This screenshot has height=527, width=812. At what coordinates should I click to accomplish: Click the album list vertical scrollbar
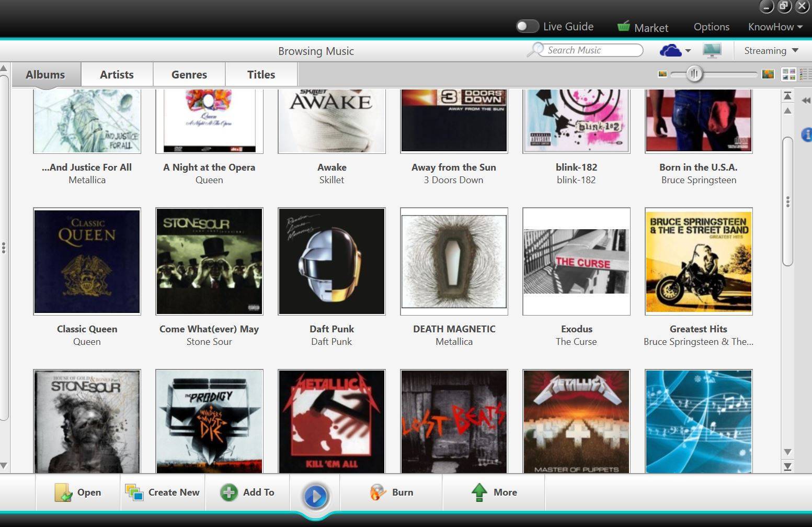tap(787, 201)
